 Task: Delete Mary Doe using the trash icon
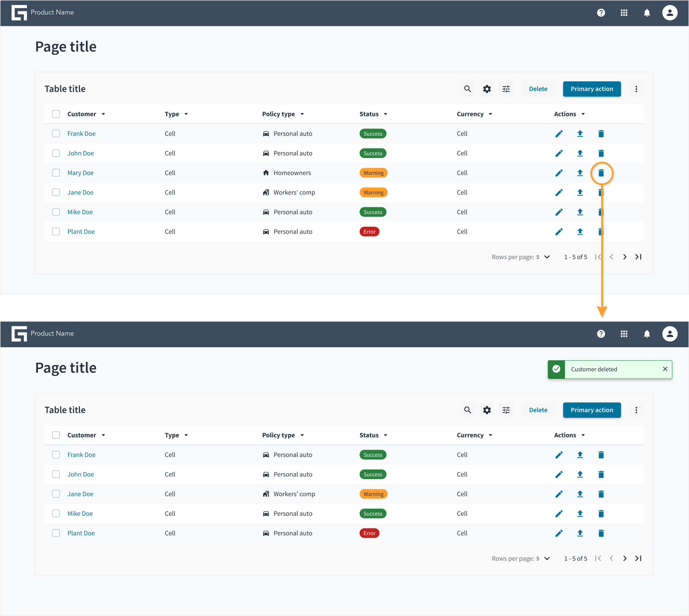click(x=601, y=173)
